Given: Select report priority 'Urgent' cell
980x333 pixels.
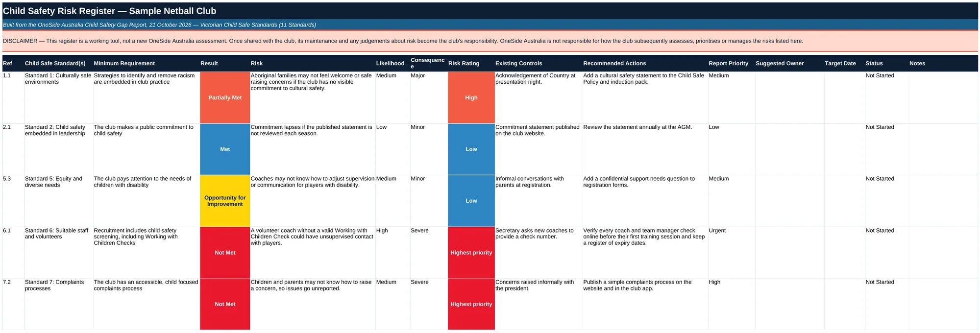Looking at the screenshot, I should coord(732,252).
